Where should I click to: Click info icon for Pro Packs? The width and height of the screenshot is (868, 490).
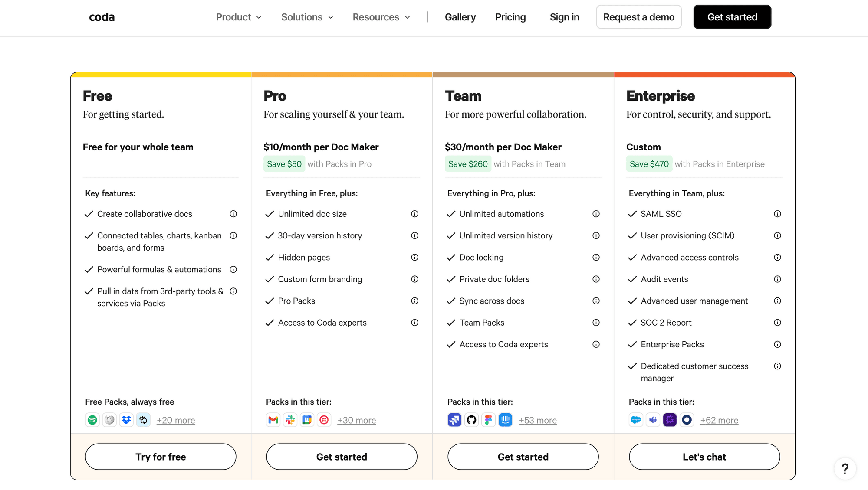tap(415, 301)
